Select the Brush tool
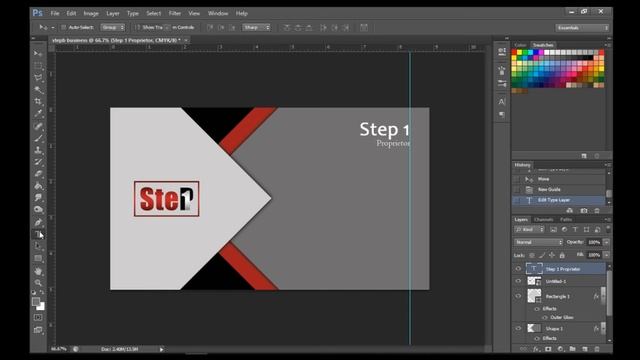This screenshot has width=640, height=360. click(38, 138)
